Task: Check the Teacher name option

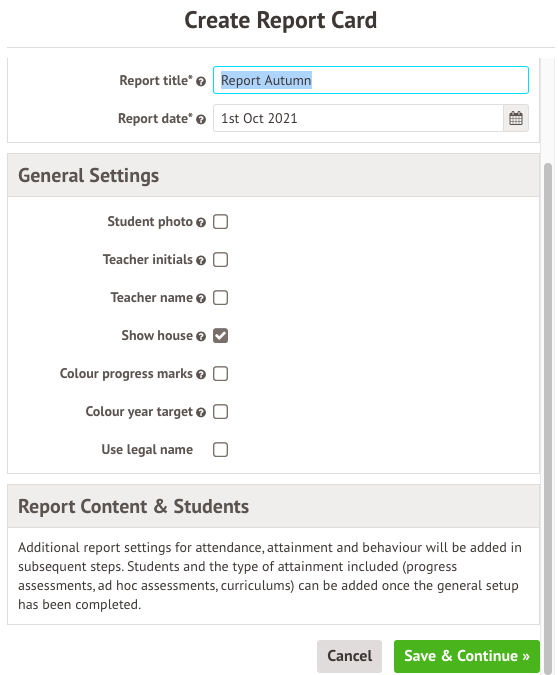Action: click(x=220, y=297)
